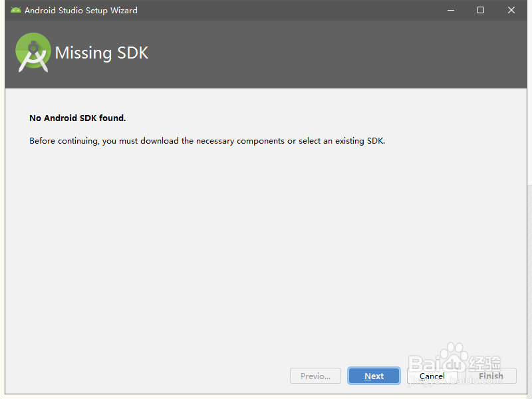Click the Android head title bar icon

point(15,10)
